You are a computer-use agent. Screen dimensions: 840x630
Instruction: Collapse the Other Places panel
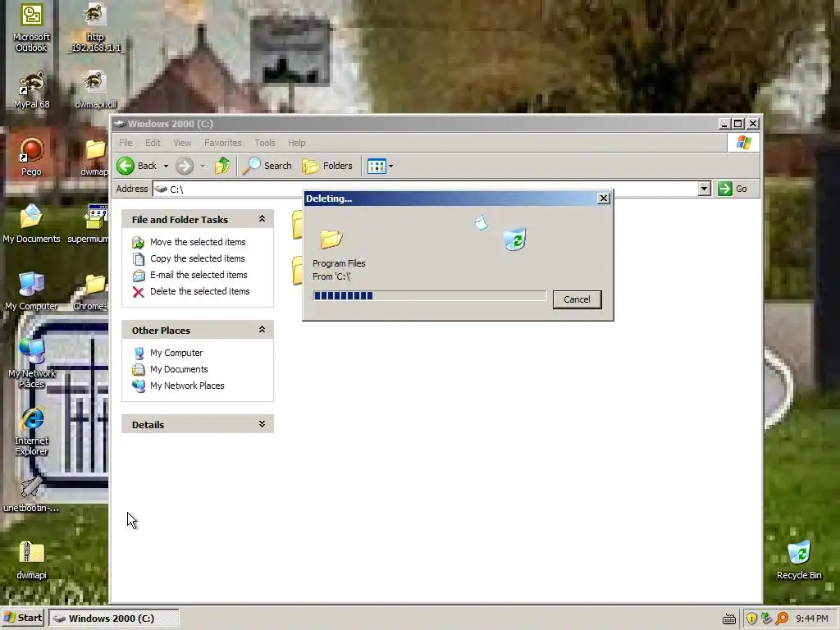pos(262,330)
